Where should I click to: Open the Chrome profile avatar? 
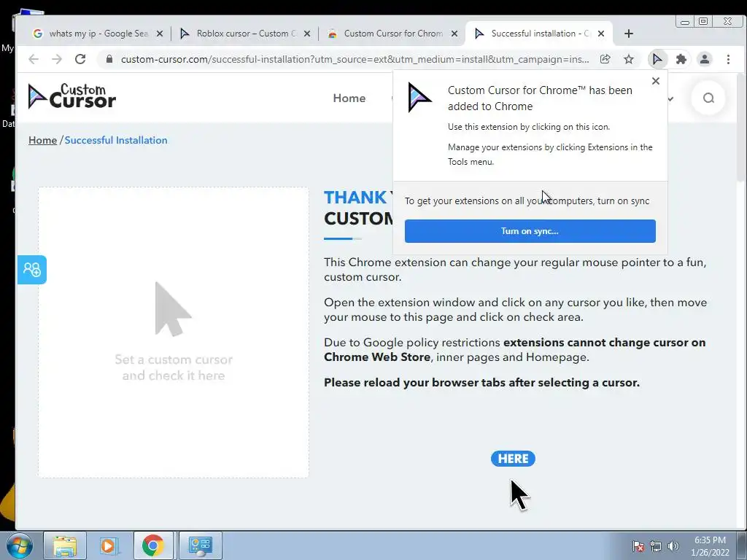704,59
